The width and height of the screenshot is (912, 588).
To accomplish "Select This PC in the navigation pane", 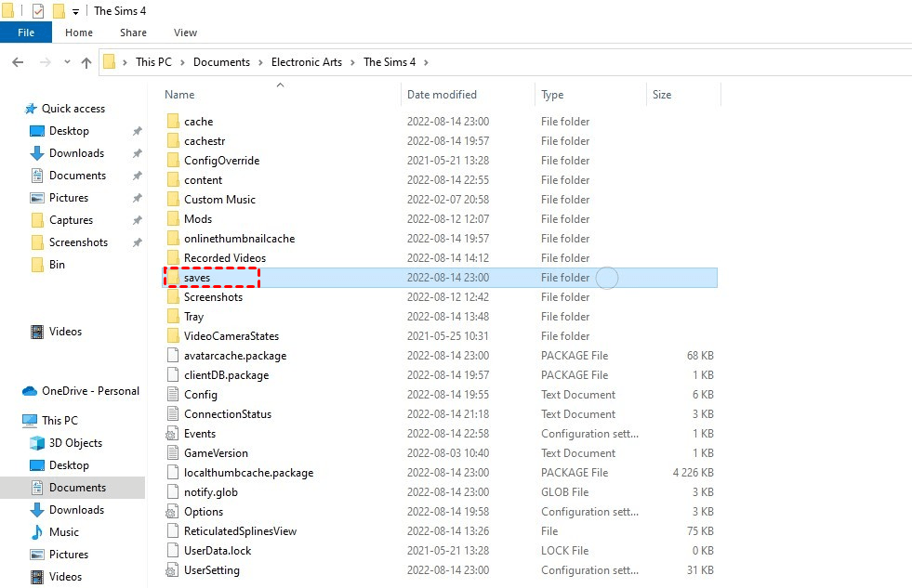I will coord(59,420).
